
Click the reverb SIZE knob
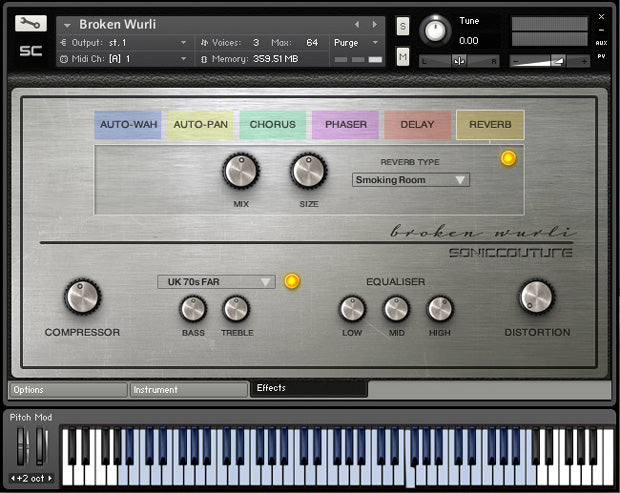(x=308, y=171)
